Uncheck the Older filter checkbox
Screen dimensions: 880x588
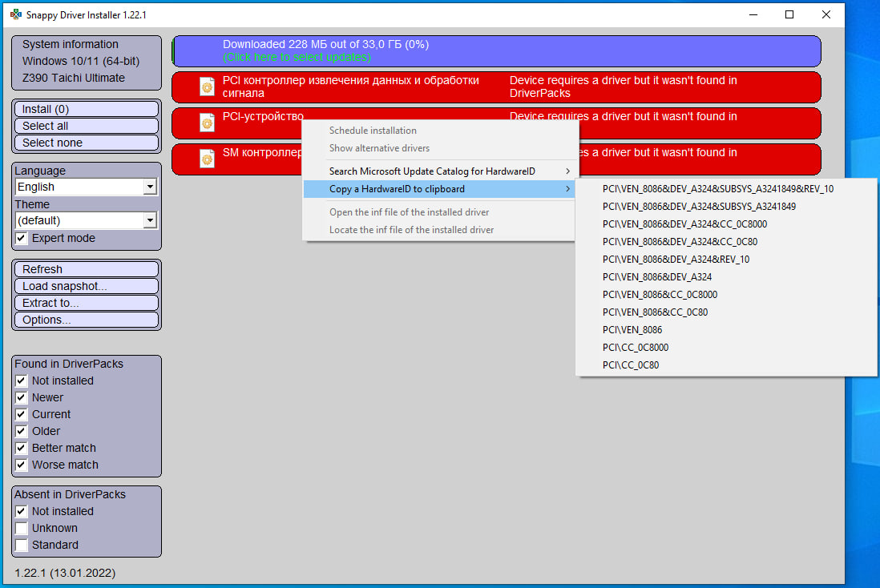22,431
